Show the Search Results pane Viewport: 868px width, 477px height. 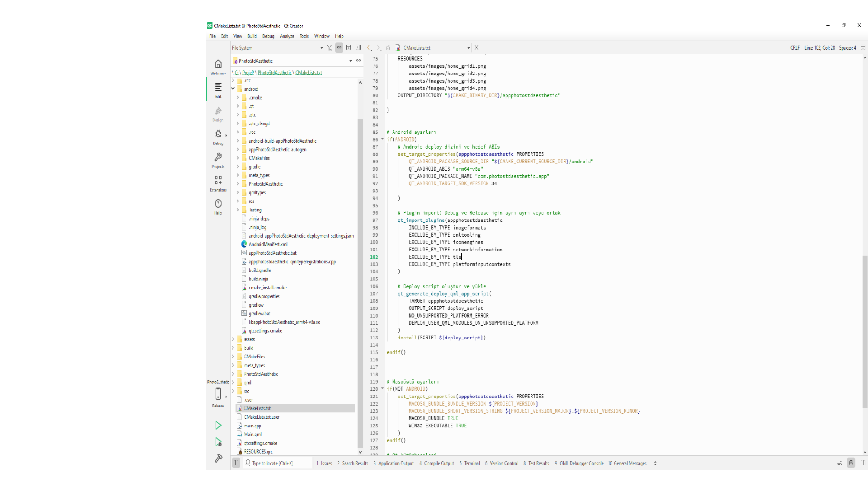click(x=353, y=463)
